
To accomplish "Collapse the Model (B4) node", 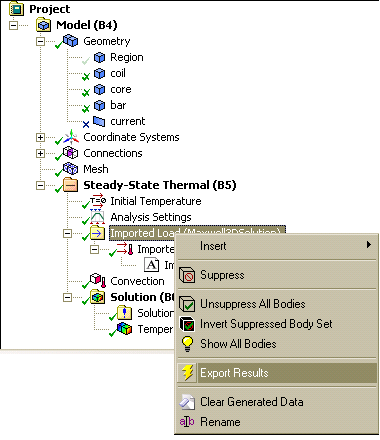I will 13,25.
